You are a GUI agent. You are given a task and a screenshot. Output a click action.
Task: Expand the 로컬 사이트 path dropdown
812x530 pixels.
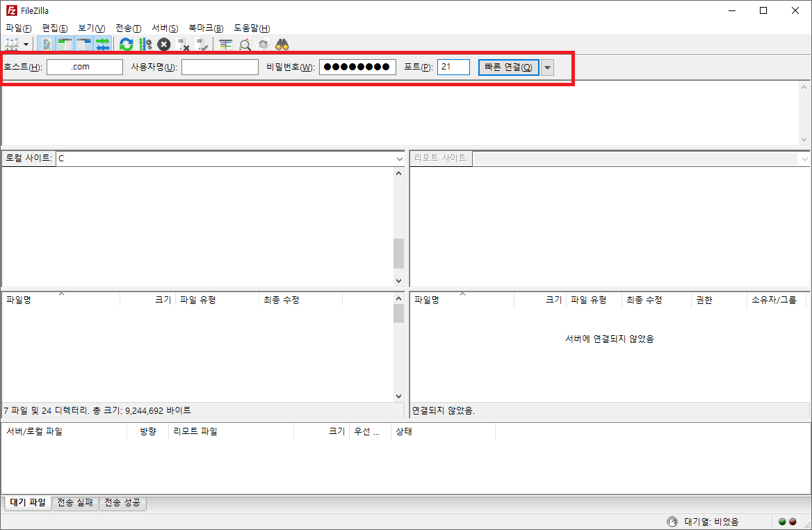tap(399, 159)
